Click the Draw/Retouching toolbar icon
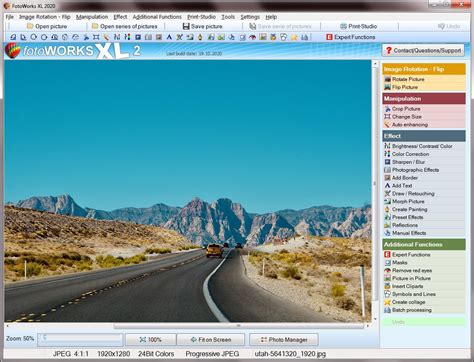 point(179,37)
